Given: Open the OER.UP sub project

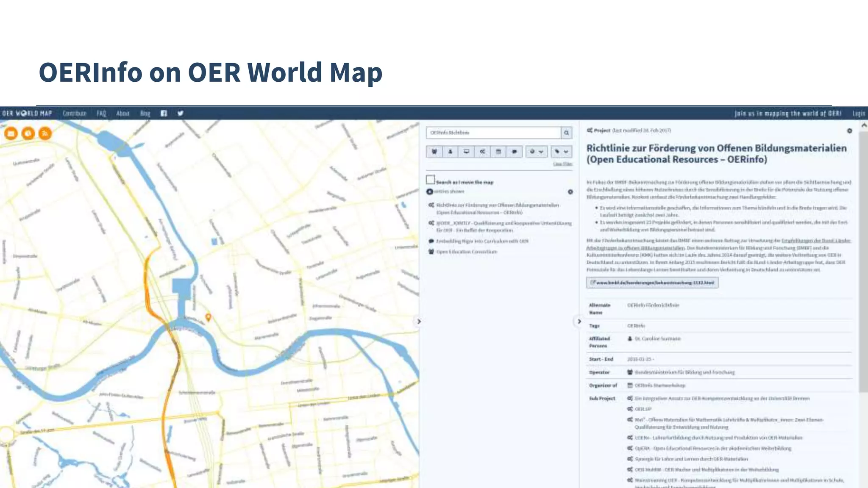Looking at the screenshot, I should (x=643, y=409).
